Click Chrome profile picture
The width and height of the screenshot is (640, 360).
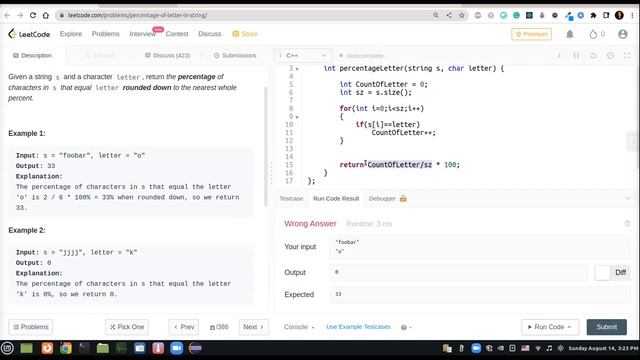coord(619,15)
